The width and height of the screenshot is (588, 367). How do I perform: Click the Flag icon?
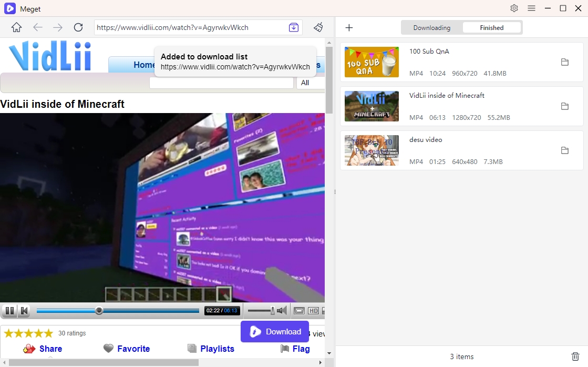pyautogui.click(x=285, y=349)
